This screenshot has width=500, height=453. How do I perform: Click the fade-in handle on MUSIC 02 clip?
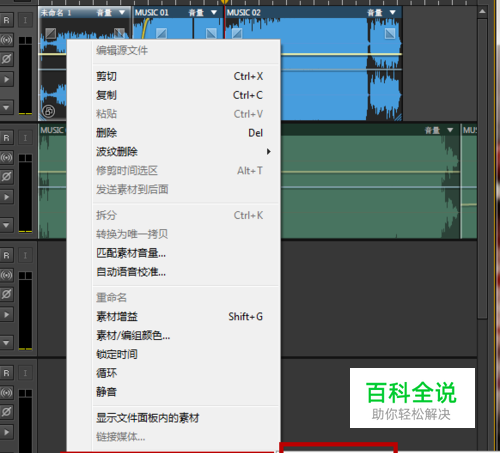tap(237, 33)
